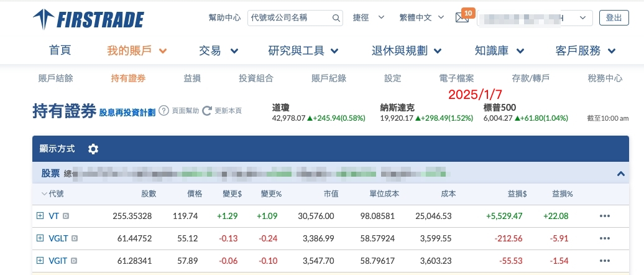Open more options for VT row
644x275 pixels.
pyautogui.click(x=605, y=217)
